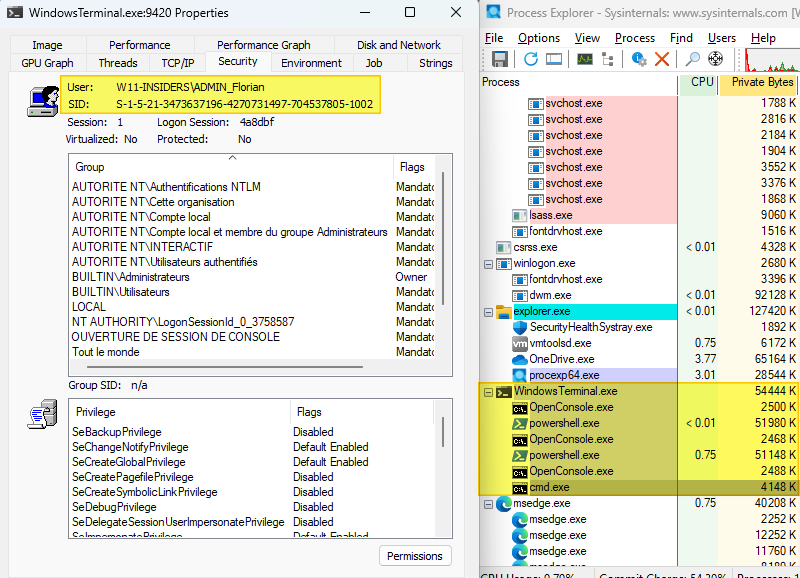Collapse the WindowsTerminal.exe process tree

488,392
